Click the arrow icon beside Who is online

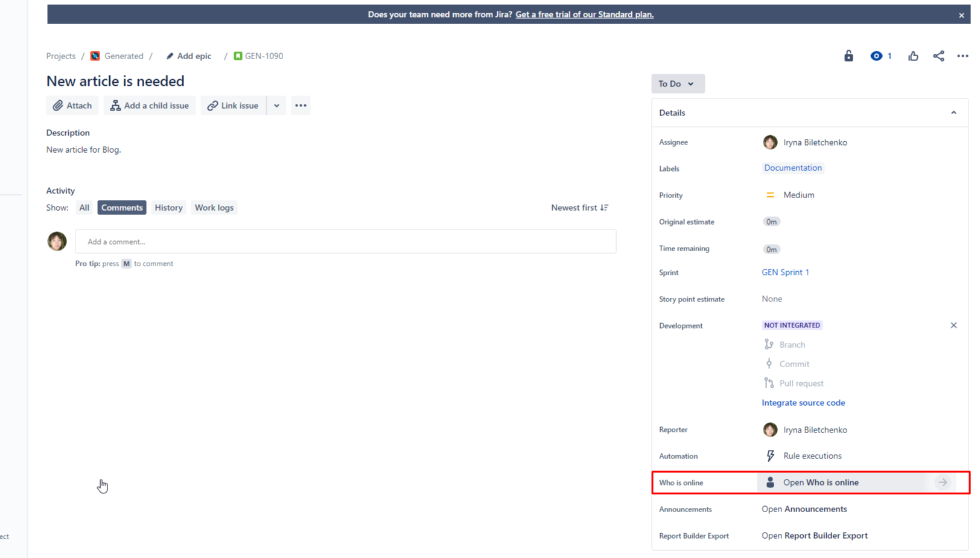click(943, 483)
